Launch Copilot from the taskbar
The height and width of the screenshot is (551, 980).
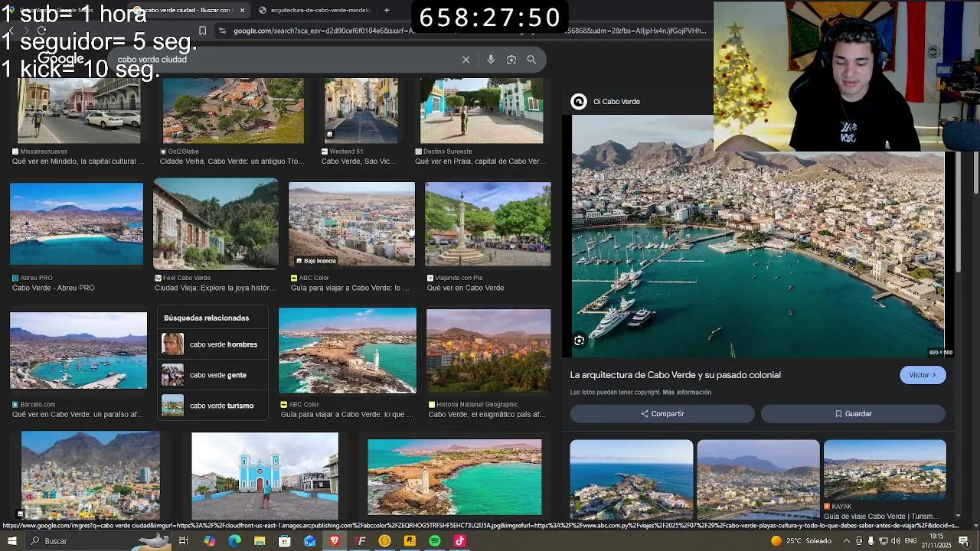pyautogui.click(x=210, y=541)
